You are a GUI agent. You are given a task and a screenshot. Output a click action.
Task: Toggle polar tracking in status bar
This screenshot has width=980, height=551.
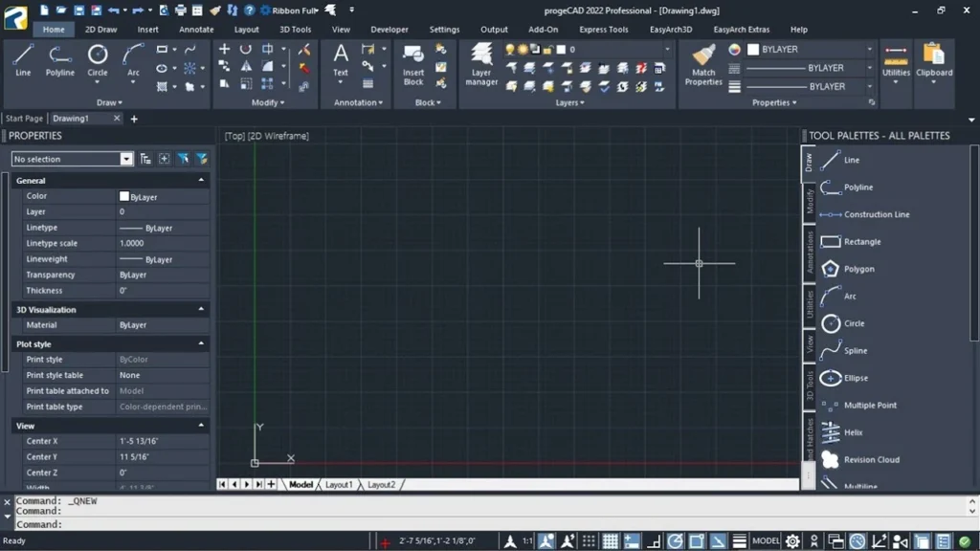coord(675,541)
